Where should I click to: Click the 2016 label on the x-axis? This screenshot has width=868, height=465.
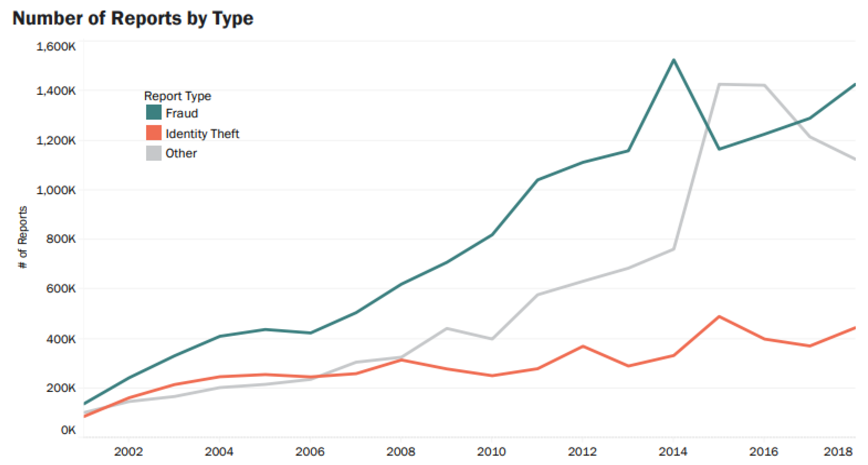pyautogui.click(x=764, y=451)
